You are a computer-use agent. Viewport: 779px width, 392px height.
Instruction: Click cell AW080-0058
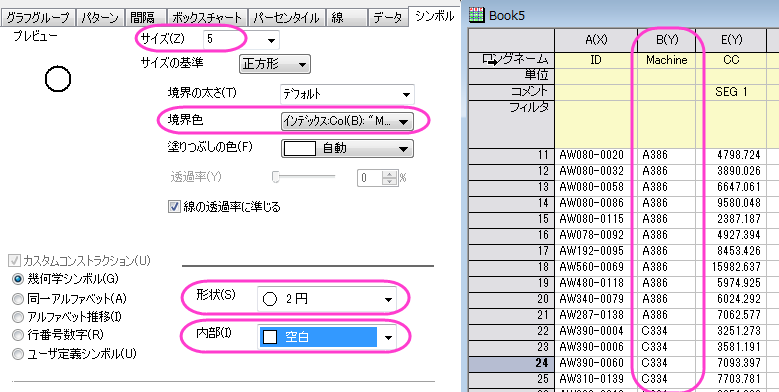[596, 187]
